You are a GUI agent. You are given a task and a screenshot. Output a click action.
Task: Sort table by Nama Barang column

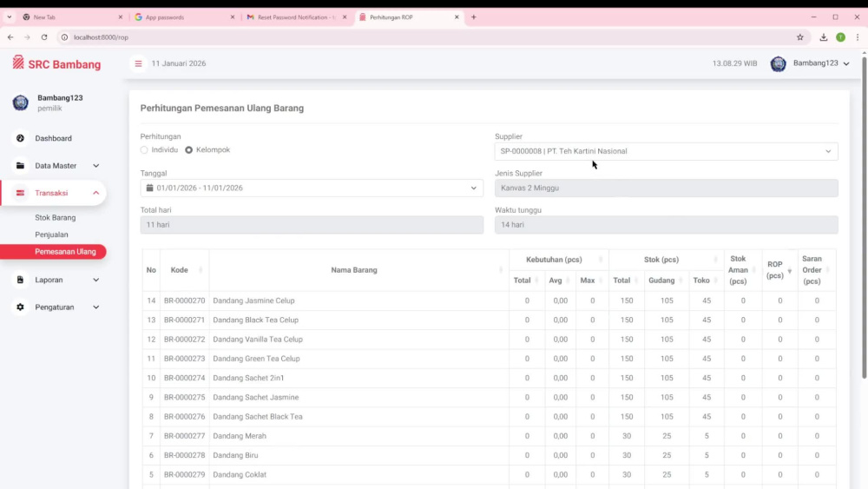coord(358,270)
